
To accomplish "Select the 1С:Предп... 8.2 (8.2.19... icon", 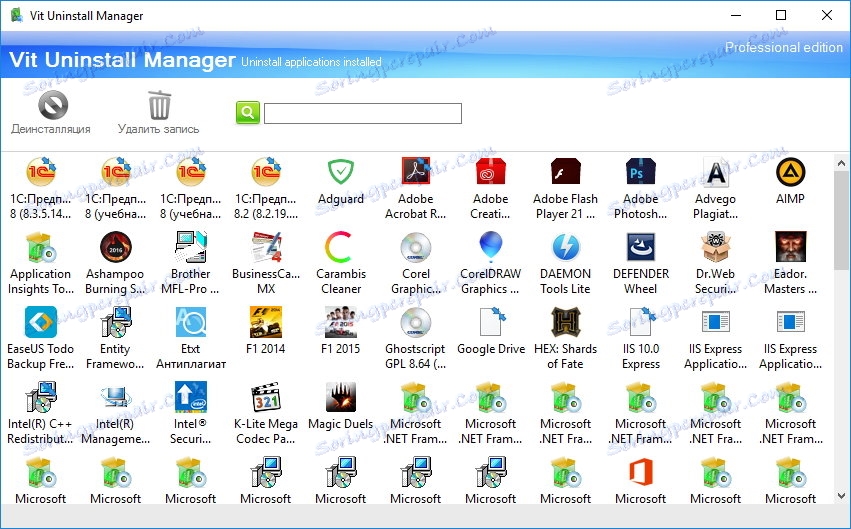I will pos(266,172).
